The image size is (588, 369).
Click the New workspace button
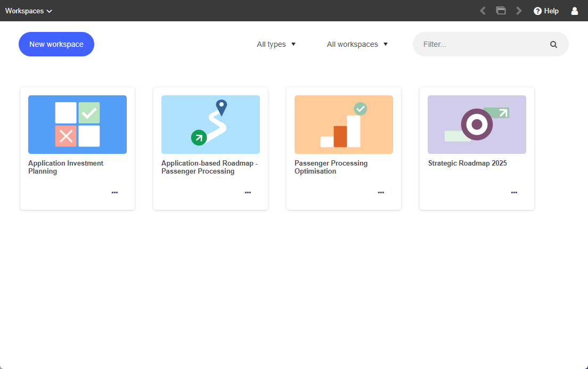(x=56, y=44)
